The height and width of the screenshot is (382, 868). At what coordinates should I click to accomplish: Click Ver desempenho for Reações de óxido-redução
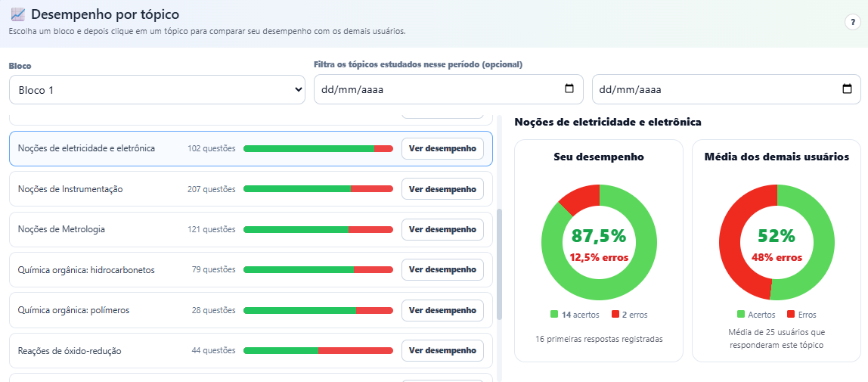pyautogui.click(x=442, y=350)
